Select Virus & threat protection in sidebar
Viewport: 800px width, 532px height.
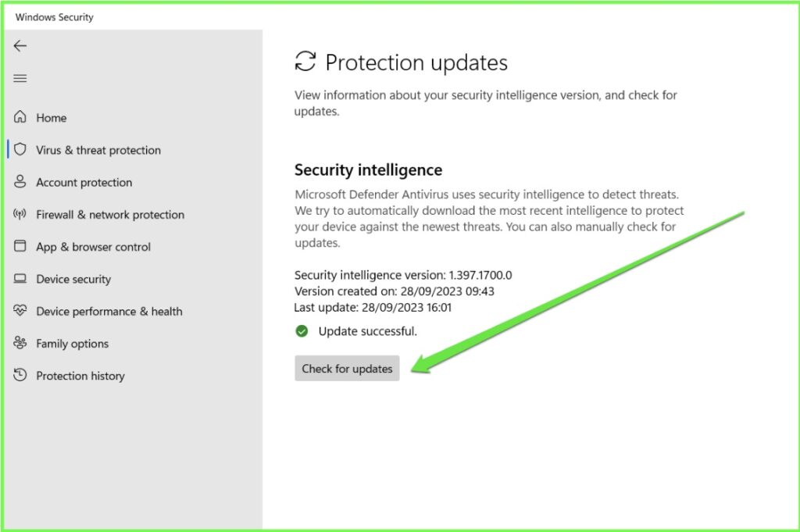pos(98,150)
